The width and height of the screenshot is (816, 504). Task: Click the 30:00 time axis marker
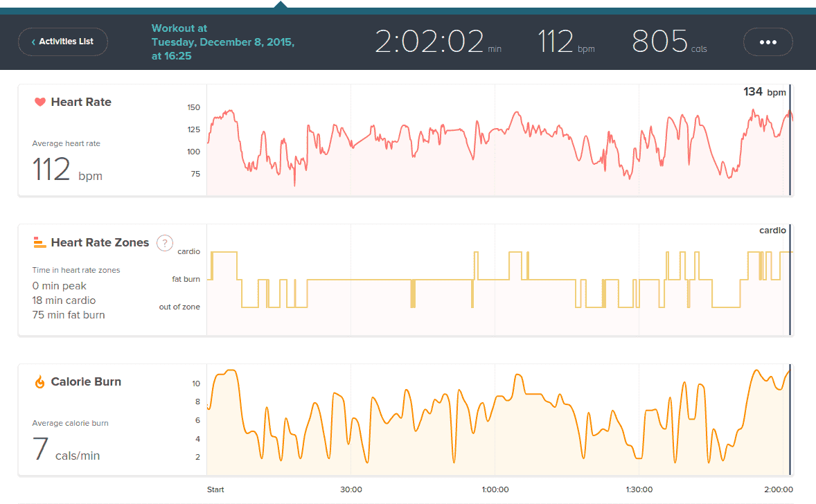[351, 489]
